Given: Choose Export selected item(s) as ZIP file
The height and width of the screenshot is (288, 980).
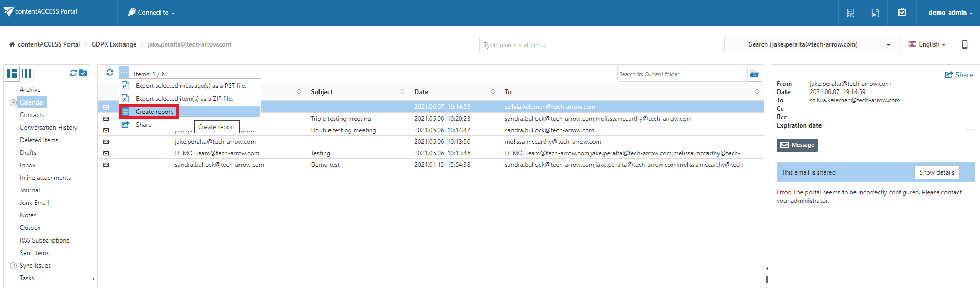Looking at the screenshot, I should click(x=184, y=99).
